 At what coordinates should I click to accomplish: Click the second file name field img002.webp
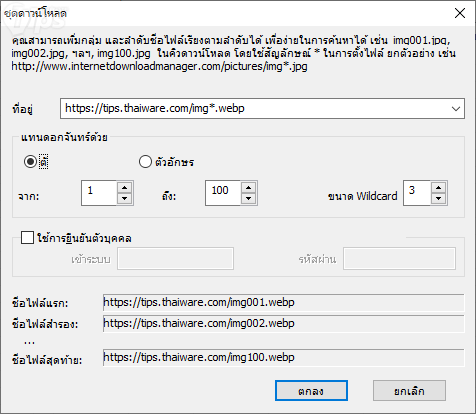(x=283, y=324)
